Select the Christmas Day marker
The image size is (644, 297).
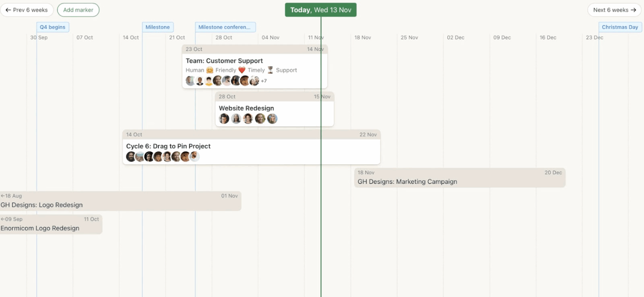pyautogui.click(x=619, y=27)
